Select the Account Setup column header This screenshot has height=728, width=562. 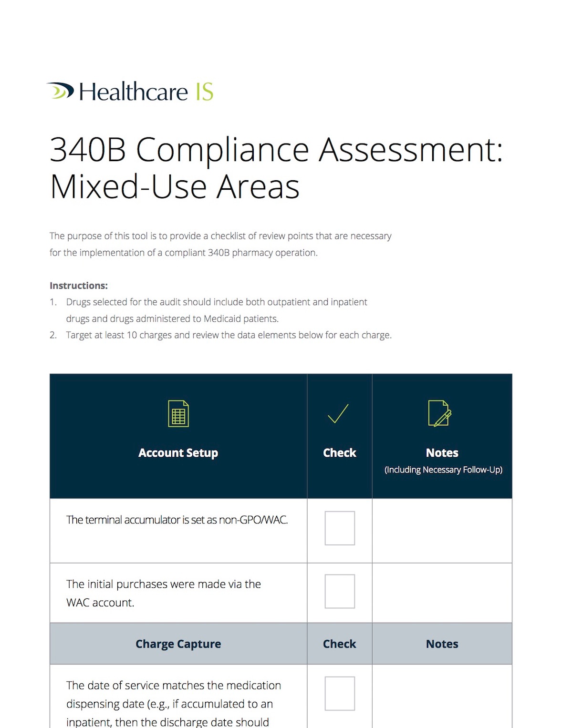click(178, 453)
